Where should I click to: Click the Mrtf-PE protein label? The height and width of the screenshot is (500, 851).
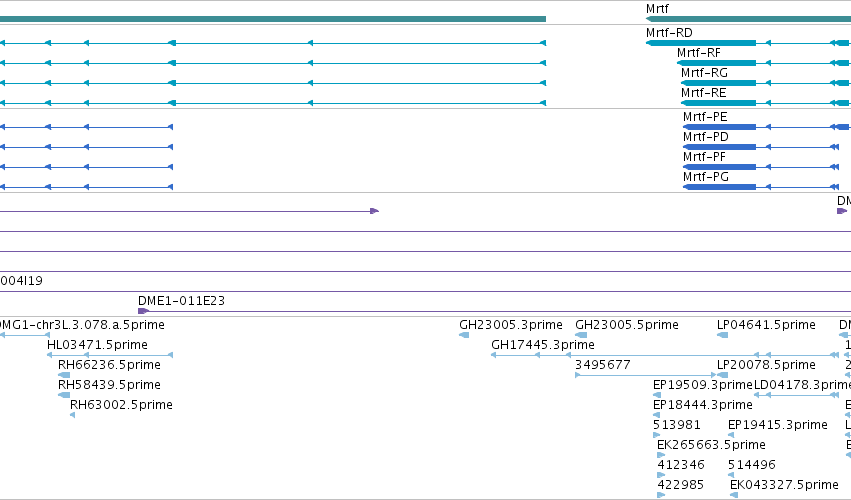(705, 117)
